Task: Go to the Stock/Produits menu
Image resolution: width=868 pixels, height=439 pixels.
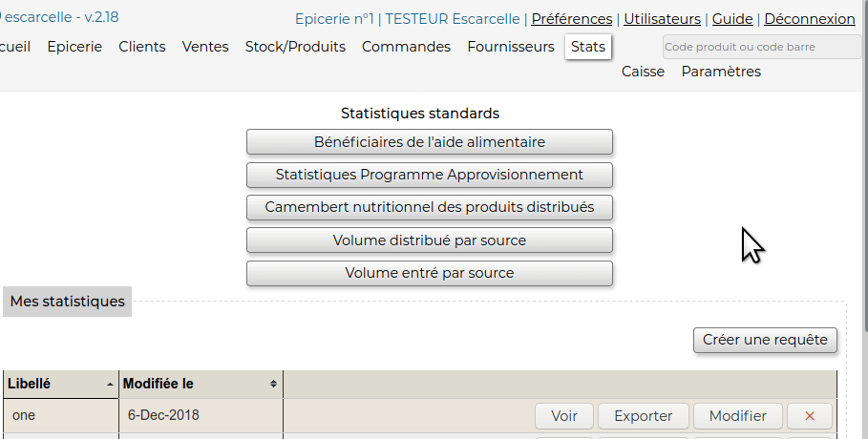Action: (295, 47)
